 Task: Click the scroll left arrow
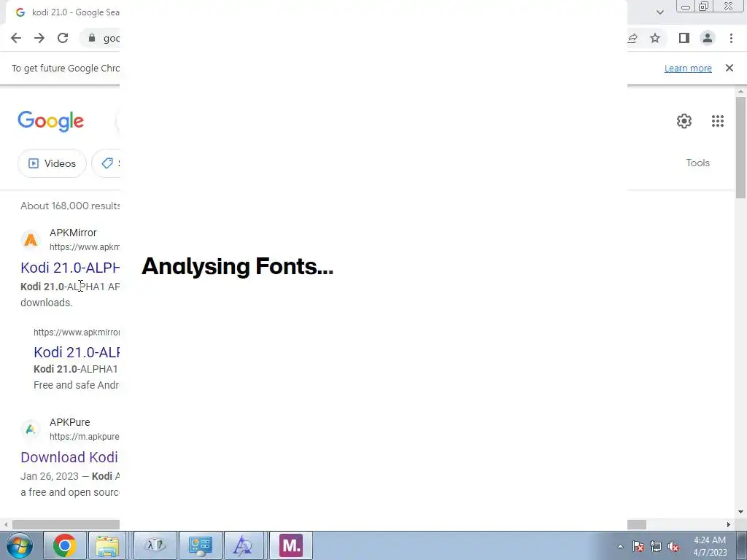click(6, 524)
